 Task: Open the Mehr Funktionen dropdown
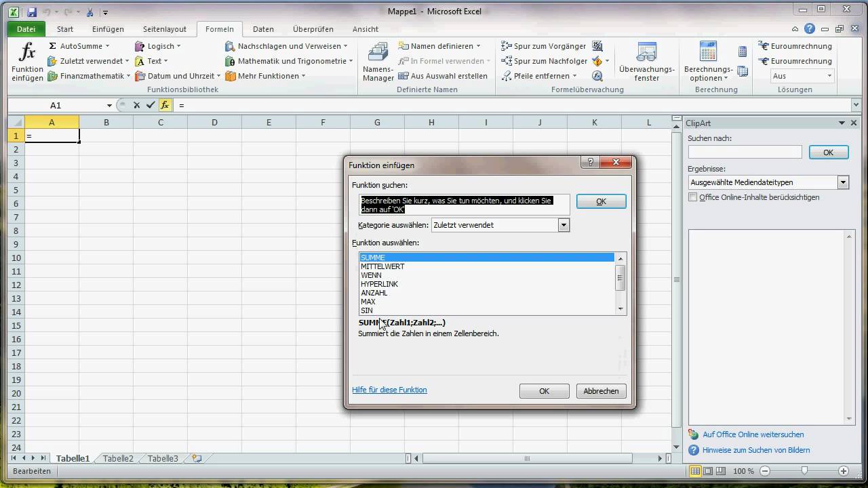pos(265,76)
